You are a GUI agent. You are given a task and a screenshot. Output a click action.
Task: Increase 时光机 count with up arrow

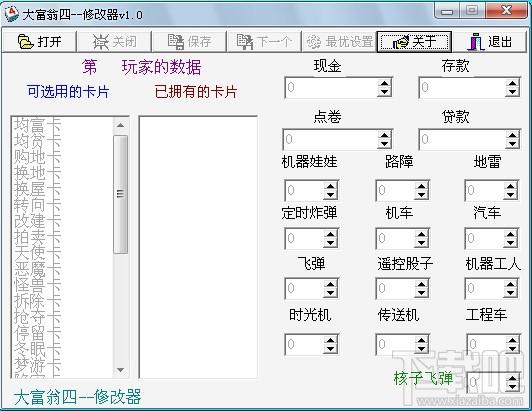point(330,340)
